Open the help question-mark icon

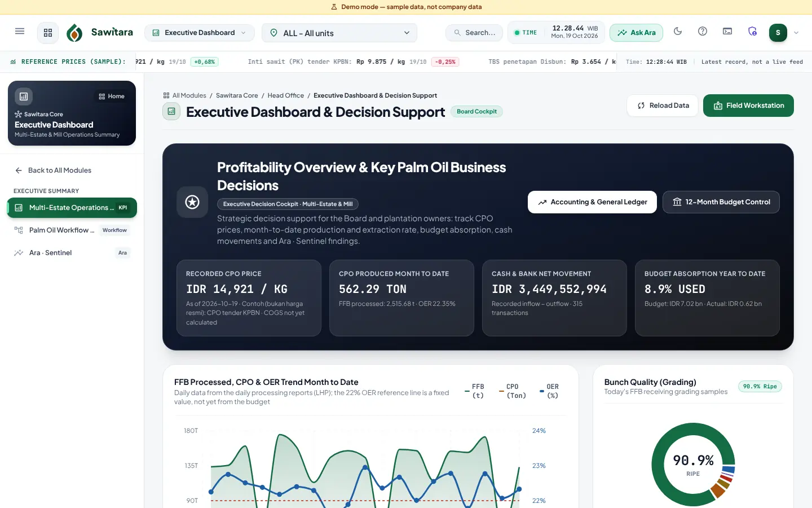[703, 32]
